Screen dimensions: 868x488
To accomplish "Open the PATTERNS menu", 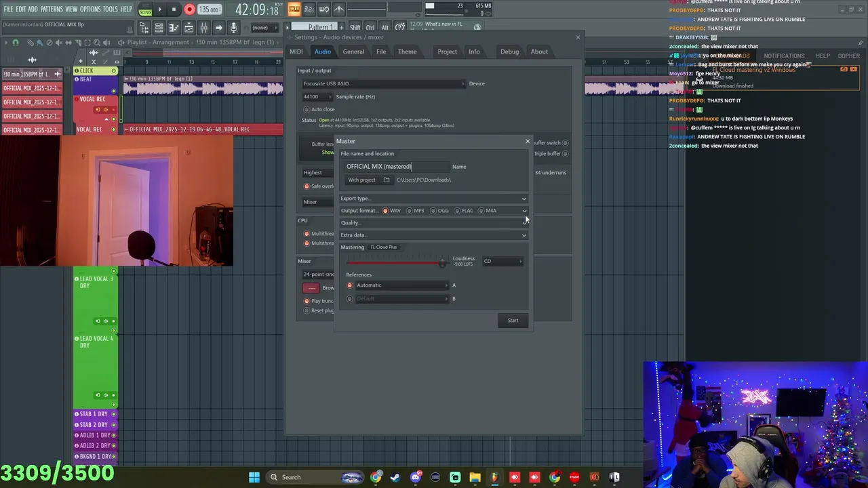I will pos(52,9).
